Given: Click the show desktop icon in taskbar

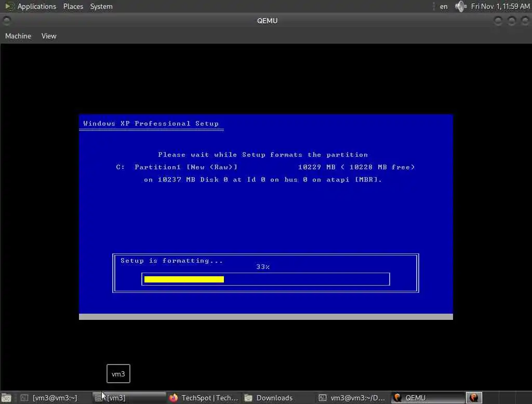Looking at the screenshot, I should [6, 398].
